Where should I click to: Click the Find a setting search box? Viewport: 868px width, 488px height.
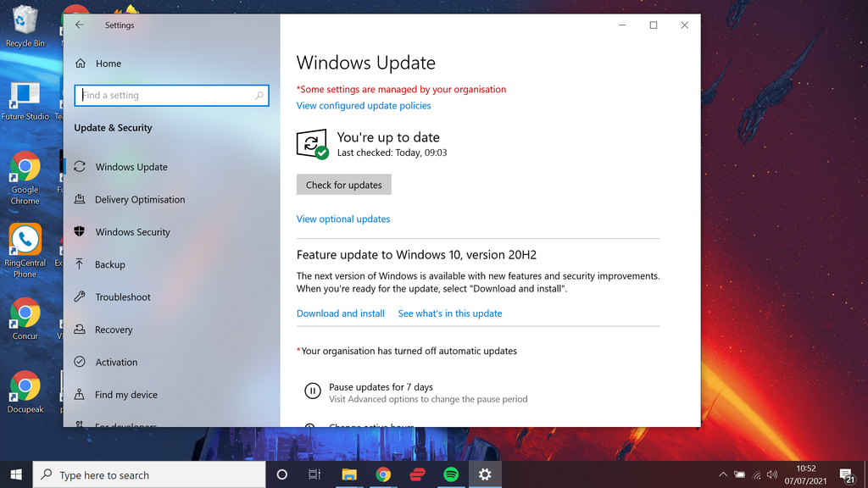tap(172, 95)
